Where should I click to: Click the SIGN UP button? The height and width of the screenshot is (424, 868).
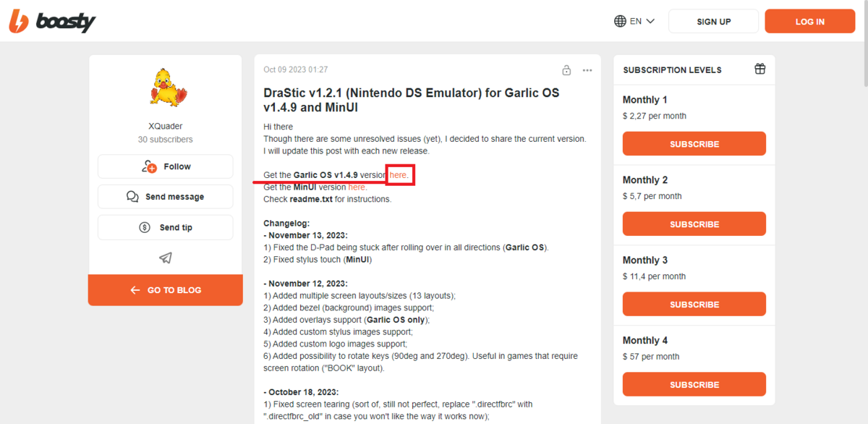[x=713, y=22]
